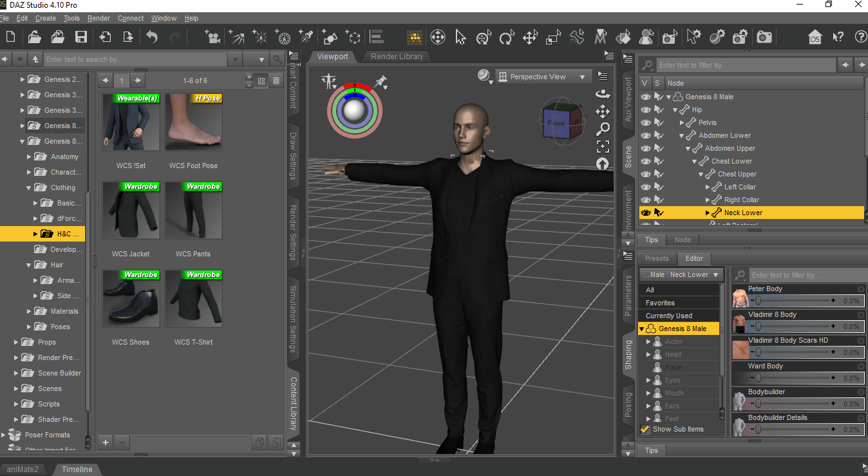Select the Region Navigator person tool
Image resolution: width=868 pixels, height=476 pixels.
click(646, 37)
